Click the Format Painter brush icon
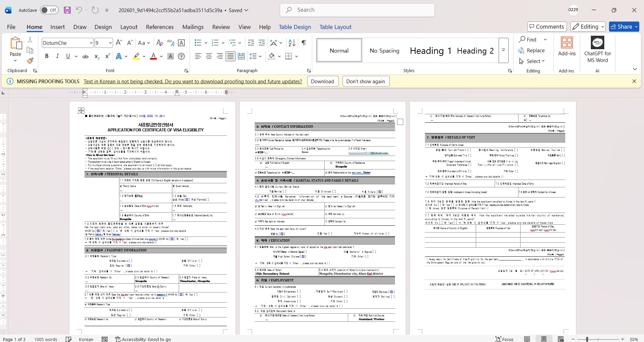This screenshot has height=342, width=644. pyautogui.click(x=30, y=61)
